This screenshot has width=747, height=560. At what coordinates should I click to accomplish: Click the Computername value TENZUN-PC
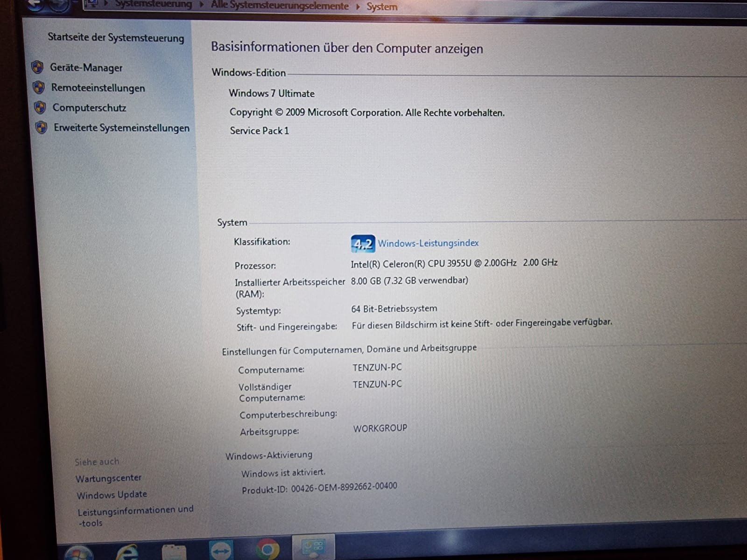pyautogui.click(x=377, y=367)
